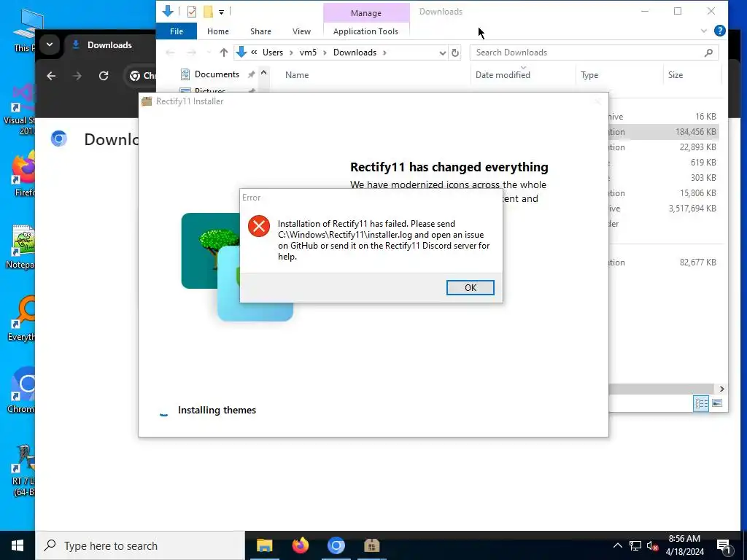Click the quick access Properties checkmark icon
Viewport: 747px width, 560px height.
[192, 12]
